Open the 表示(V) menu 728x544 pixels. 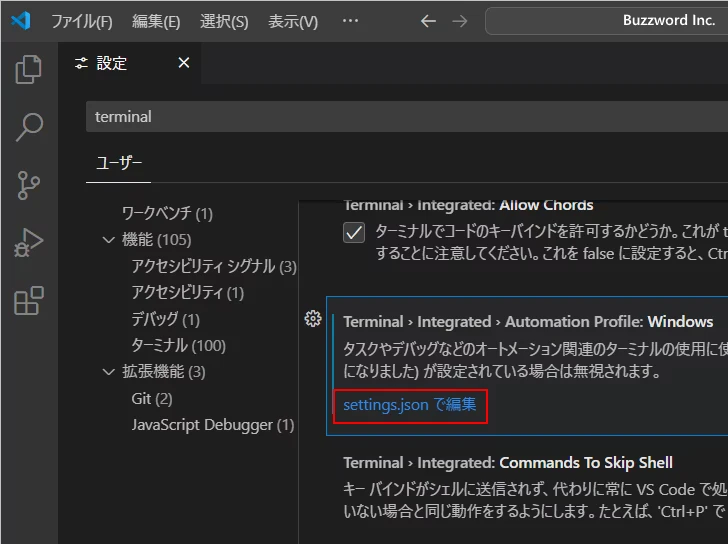pos(293,21)
